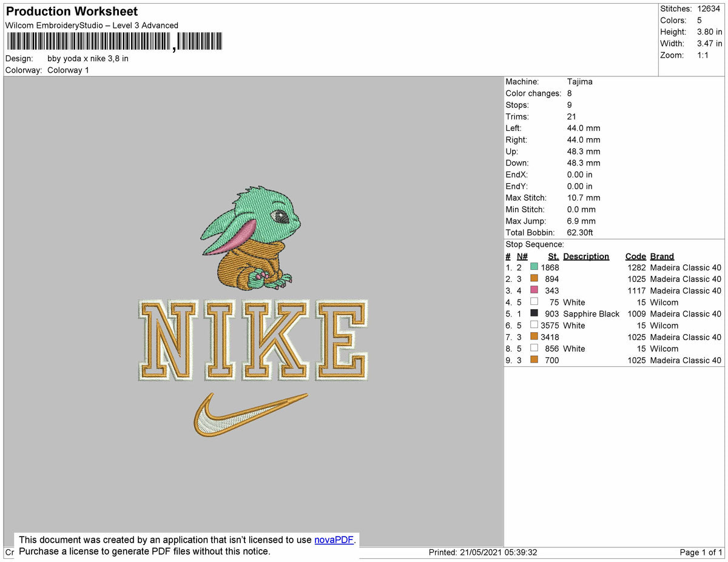Click the green swatch in stop row 1
728x562 pixels.
[x=534, y=267]
